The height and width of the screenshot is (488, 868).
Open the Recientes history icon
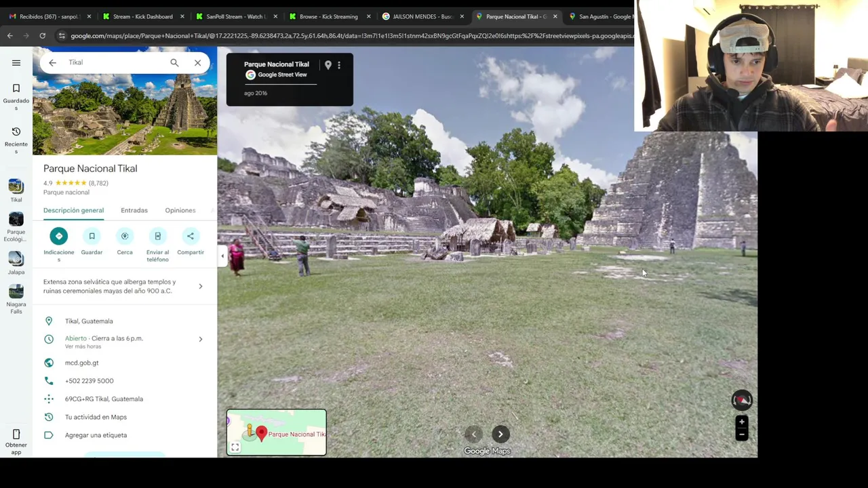(16, 131)
